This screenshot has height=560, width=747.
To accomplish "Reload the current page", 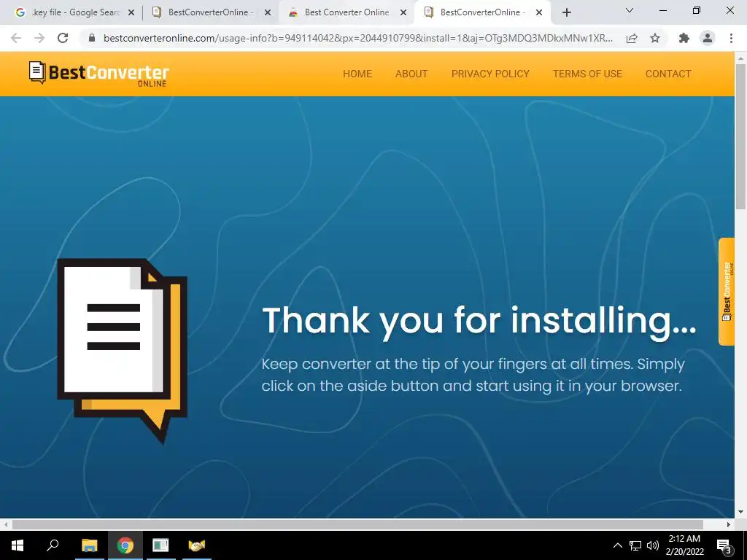I will point(63,38).
